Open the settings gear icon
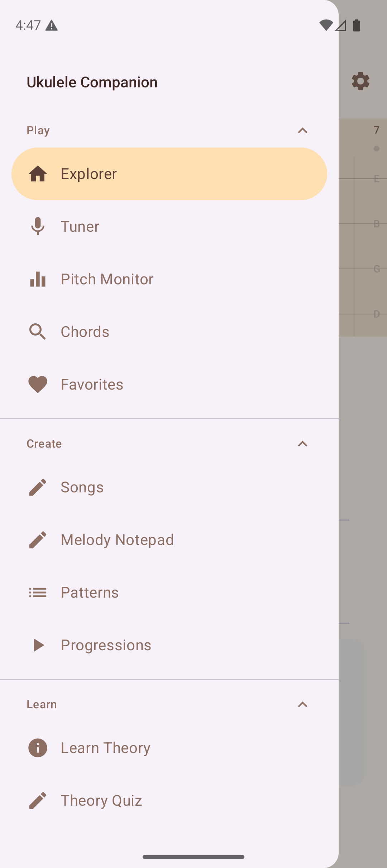 click(x=360, y=81)
